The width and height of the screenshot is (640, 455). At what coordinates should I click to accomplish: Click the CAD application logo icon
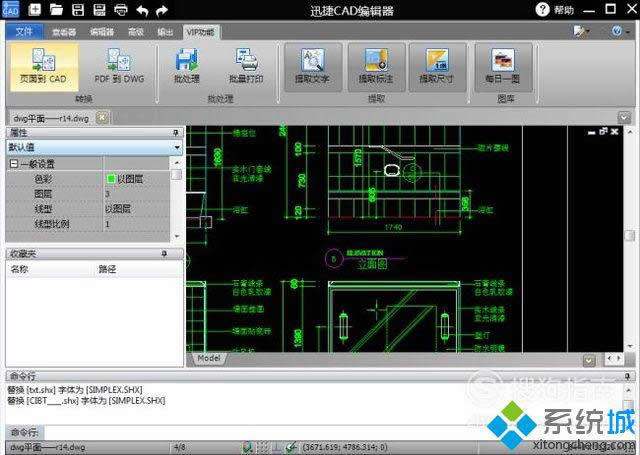pos(10,9)
